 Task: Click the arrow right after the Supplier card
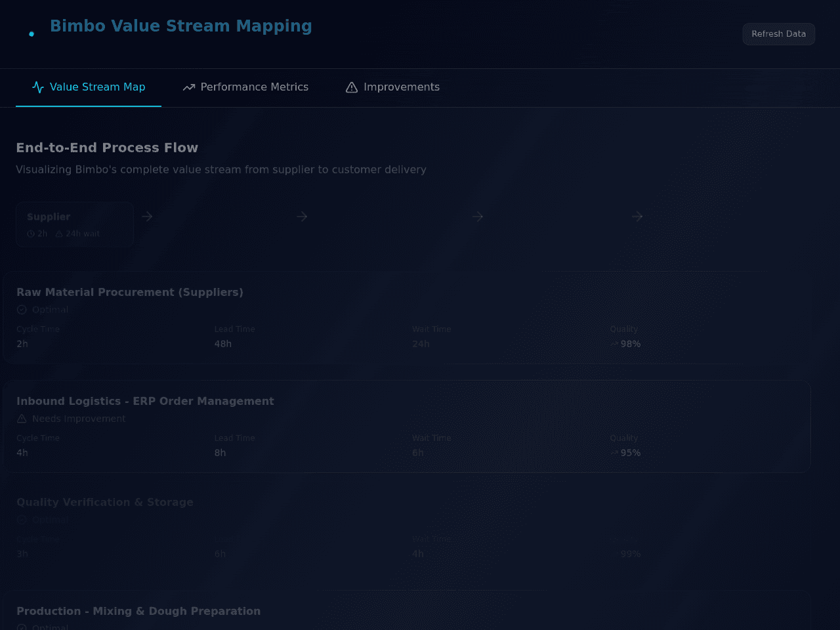pyautogui.click(x=147, y=217)
